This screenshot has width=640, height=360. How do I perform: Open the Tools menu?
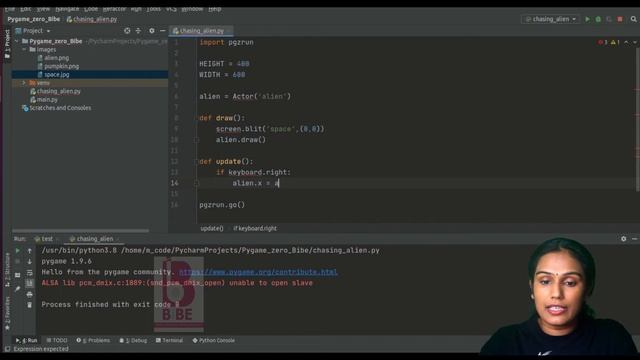click(153, 9)
